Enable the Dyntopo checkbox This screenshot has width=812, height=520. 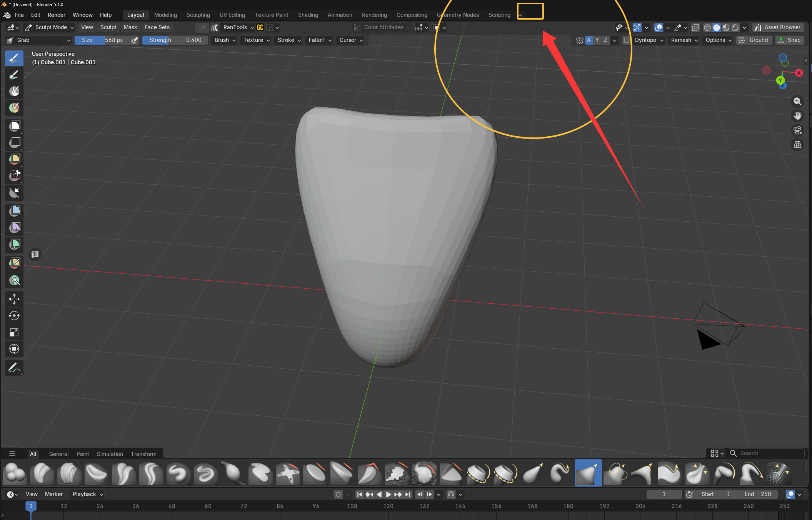(627, 40)
